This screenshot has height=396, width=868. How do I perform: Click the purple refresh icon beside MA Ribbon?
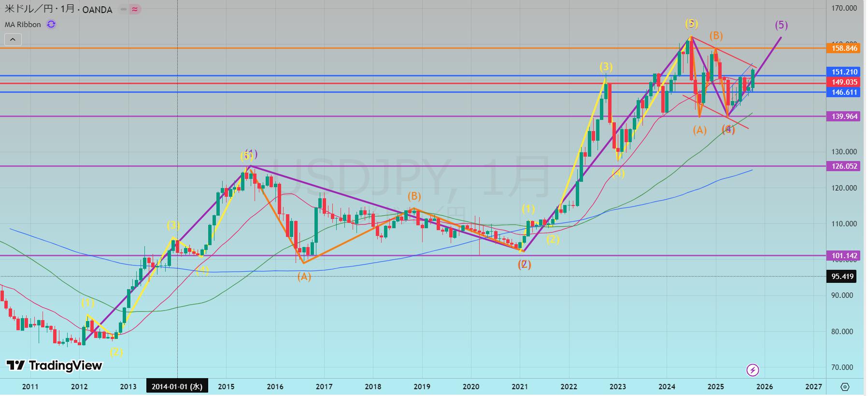click(51, 24)
